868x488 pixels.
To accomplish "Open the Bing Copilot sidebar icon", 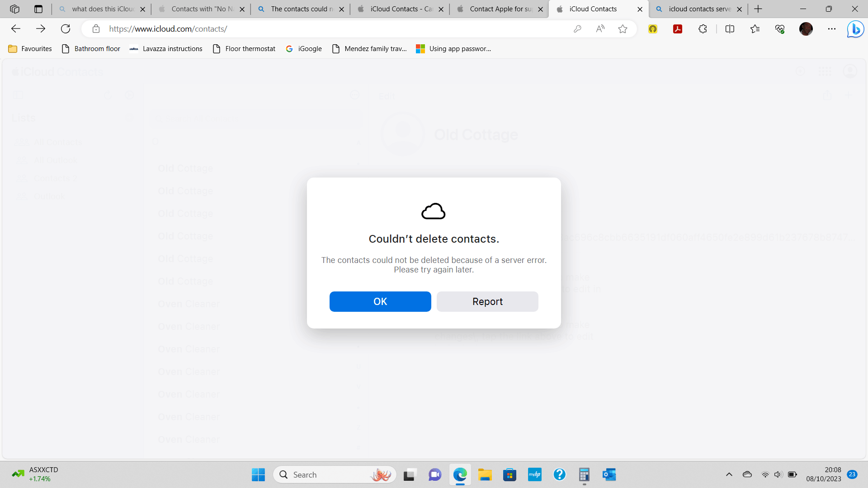I will 855,29.
